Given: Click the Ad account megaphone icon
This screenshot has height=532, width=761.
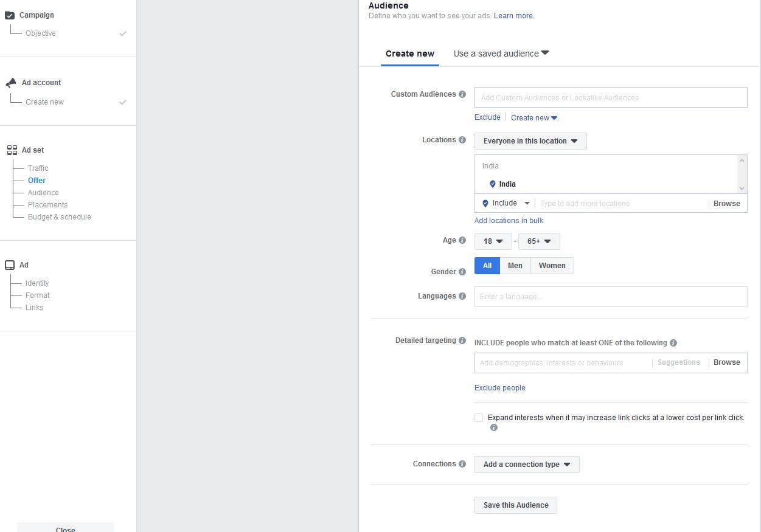Looking at the screenshot, I should coord(9,81).
